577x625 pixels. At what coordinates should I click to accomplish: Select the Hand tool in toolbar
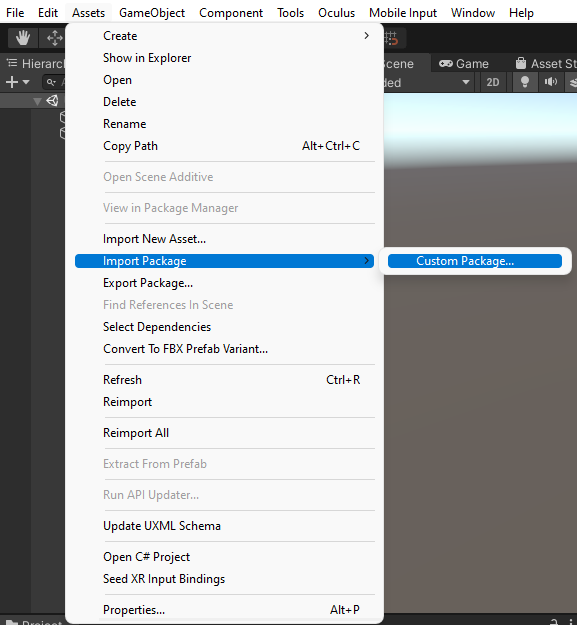coord(23,38)
